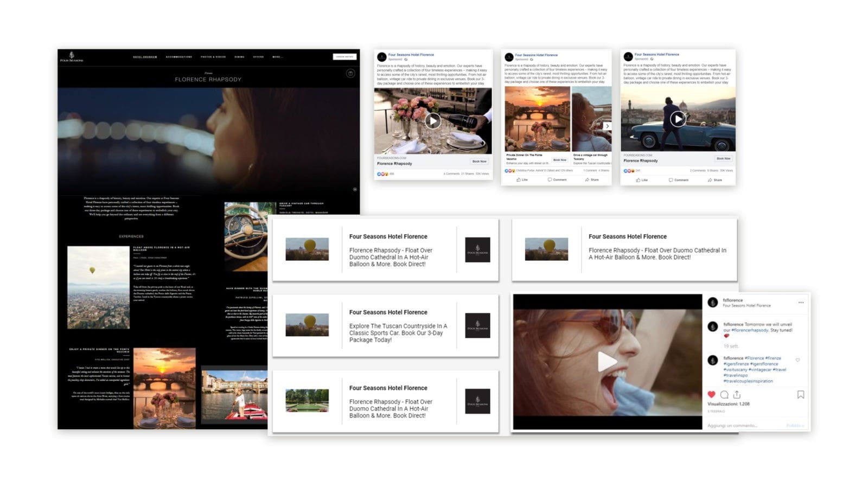
Task: Click fsflorence avatar at top of Instagram post
Action: 713,303
